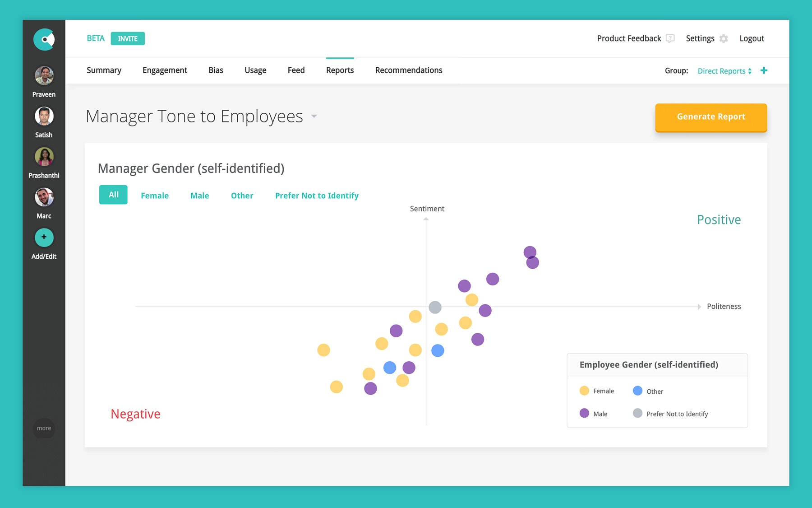The height and width of the screenshot is (508, 812).
Task: Click the topmost purple data point
Action: click(x=530, y=252)
